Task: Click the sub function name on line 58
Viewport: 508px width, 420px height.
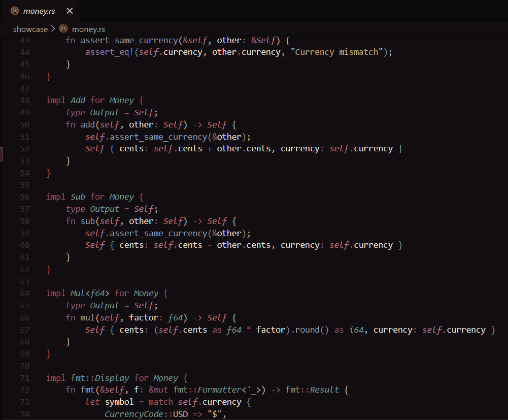Action: click(x=88, y=221)
